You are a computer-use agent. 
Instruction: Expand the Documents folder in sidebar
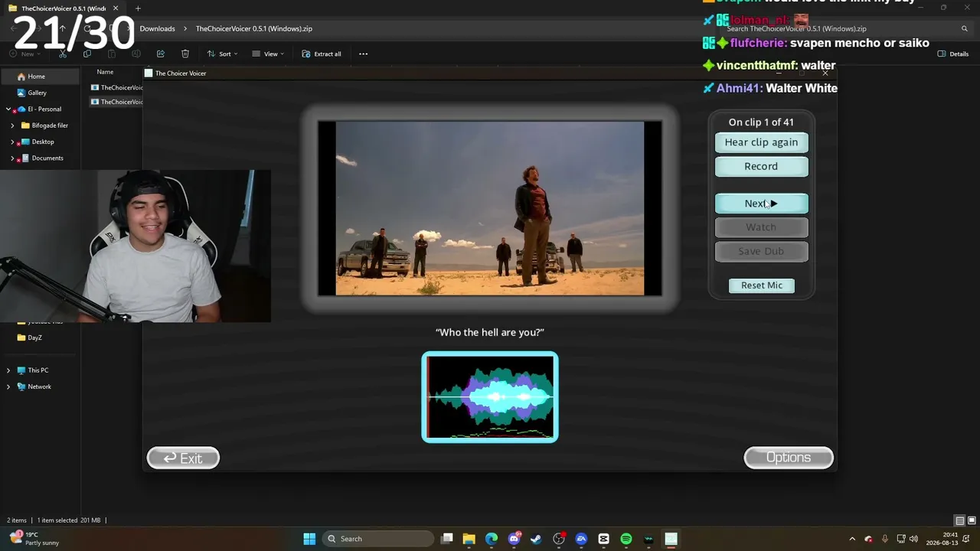[12, 158]
